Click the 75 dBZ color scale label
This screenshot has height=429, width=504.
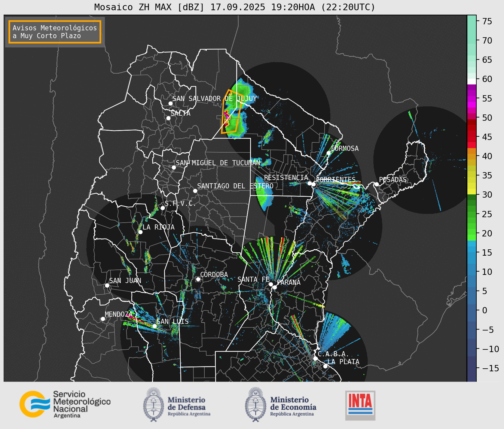[487, 21]
